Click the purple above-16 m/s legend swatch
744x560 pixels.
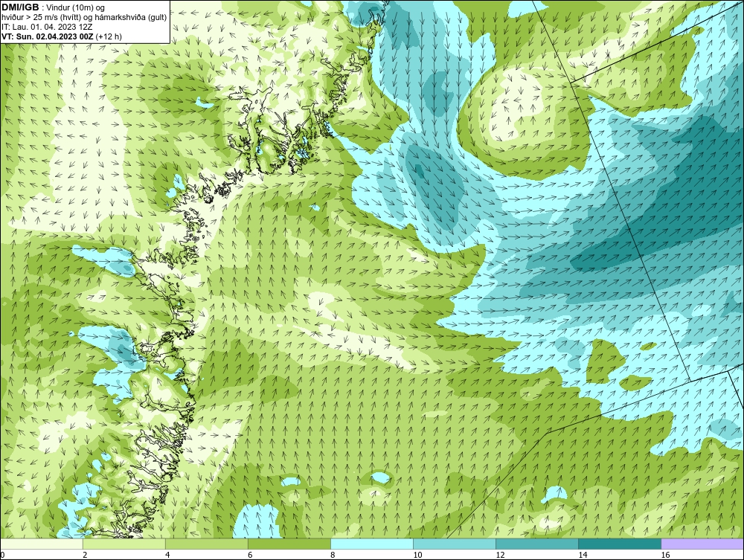(x=702, y=544)
